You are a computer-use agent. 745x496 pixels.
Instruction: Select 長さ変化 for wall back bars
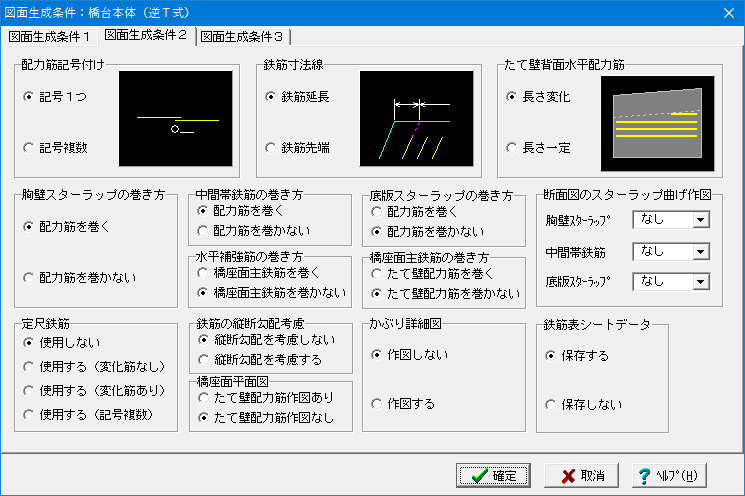tap(538, 97)
